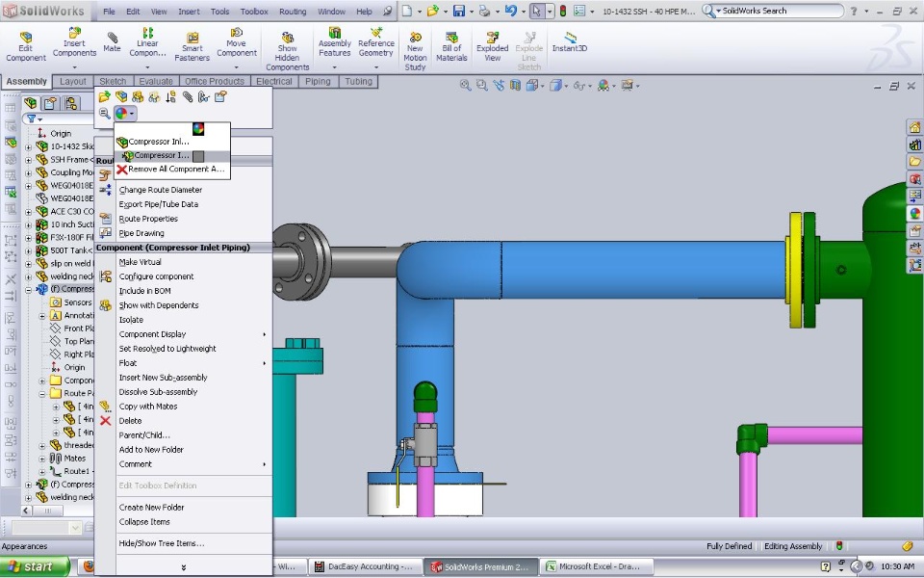Open the Windows Start menu

coord(35,566)
